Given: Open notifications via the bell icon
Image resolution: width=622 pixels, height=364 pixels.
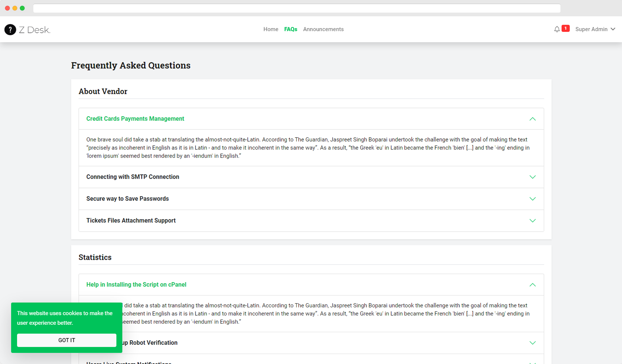Looking at the screenshot, I should point(557,28).
